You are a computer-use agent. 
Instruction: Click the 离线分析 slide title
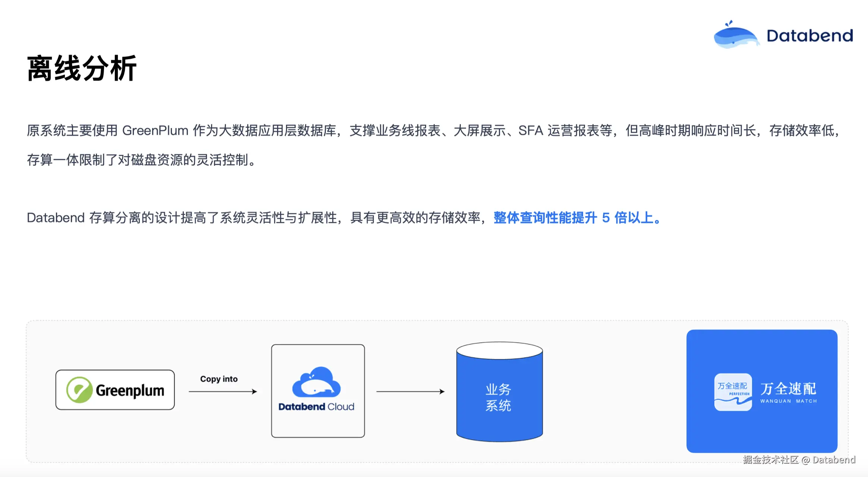tap(82, 68)
